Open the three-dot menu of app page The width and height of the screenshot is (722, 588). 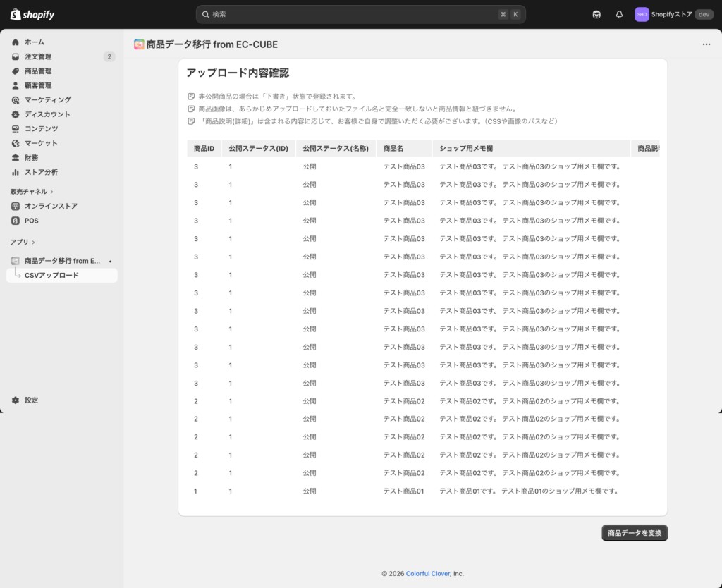pyautogui.click(x=706, y=44)
